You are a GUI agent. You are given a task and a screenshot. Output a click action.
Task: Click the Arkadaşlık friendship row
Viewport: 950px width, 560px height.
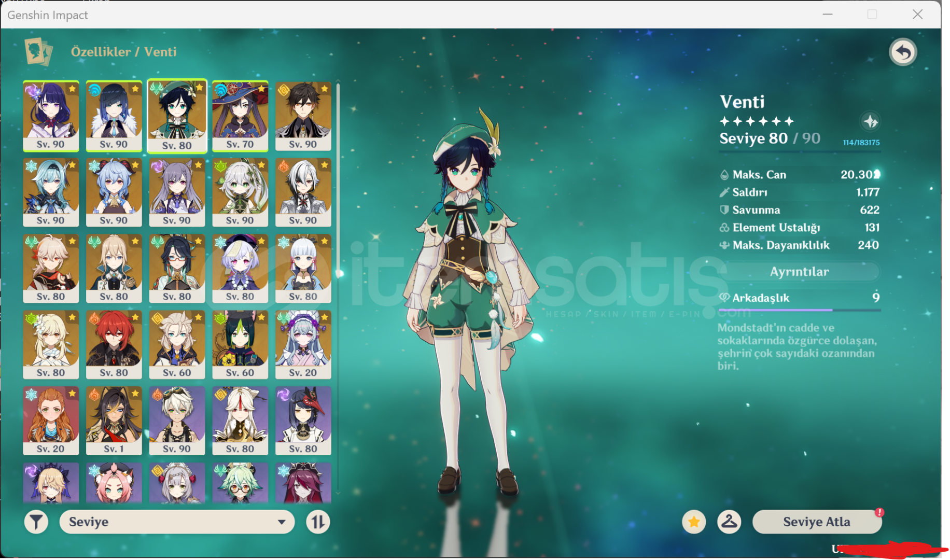point(799,298)
